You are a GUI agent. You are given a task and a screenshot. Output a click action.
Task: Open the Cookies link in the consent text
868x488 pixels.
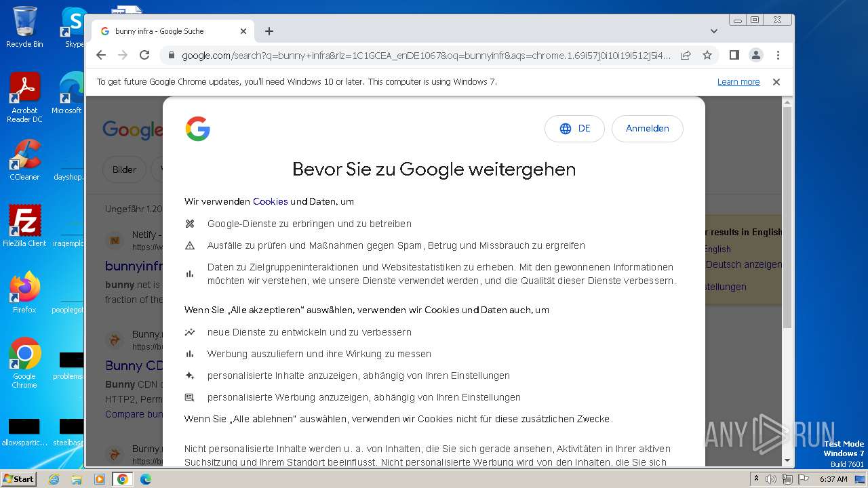tap(271, 201)
